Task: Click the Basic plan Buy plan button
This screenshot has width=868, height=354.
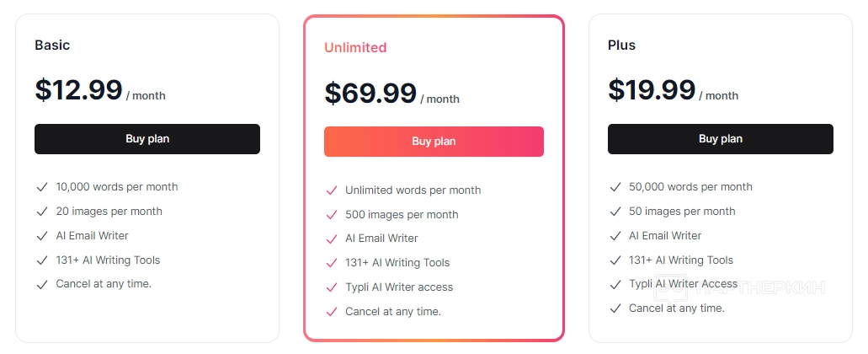Action: (147, 139)
